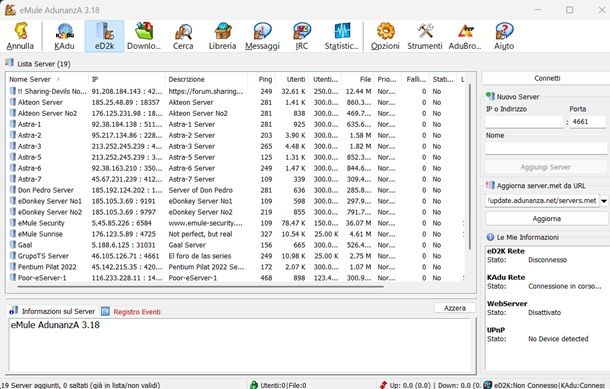Select the eD2k servers toolbar icon

(104, 37)
